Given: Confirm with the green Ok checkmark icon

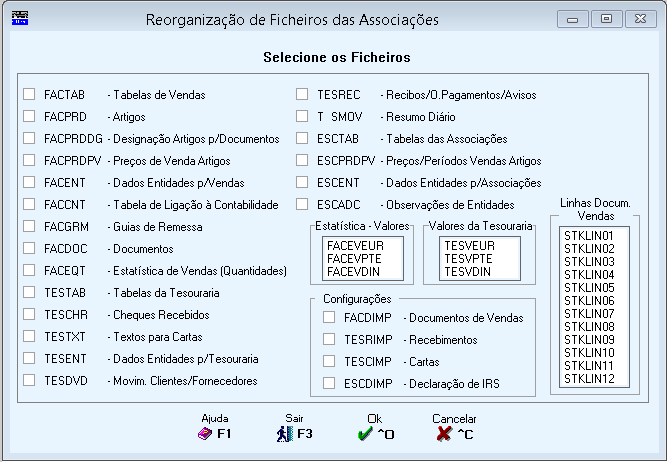Looking at the screenshot, I should point(365,434).
